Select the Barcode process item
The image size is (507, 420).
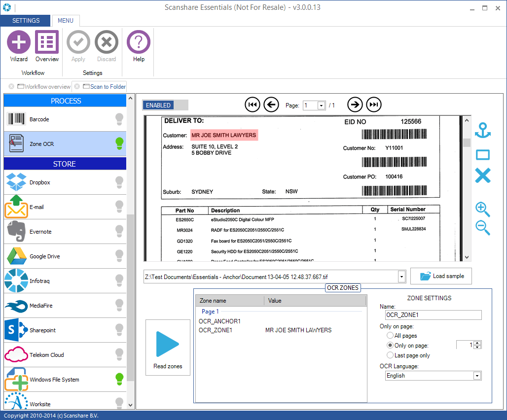[65, 119]
